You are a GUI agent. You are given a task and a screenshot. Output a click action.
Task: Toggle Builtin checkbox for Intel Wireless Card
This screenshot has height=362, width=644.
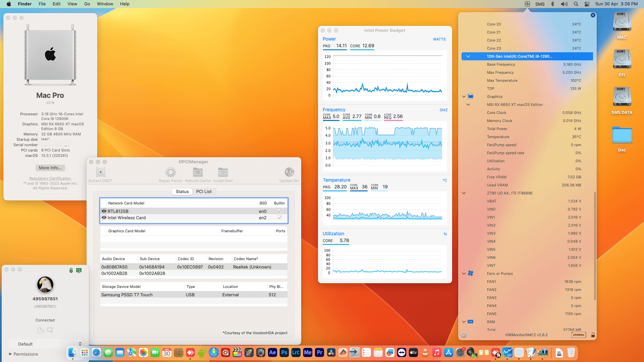tap(279, 218)
